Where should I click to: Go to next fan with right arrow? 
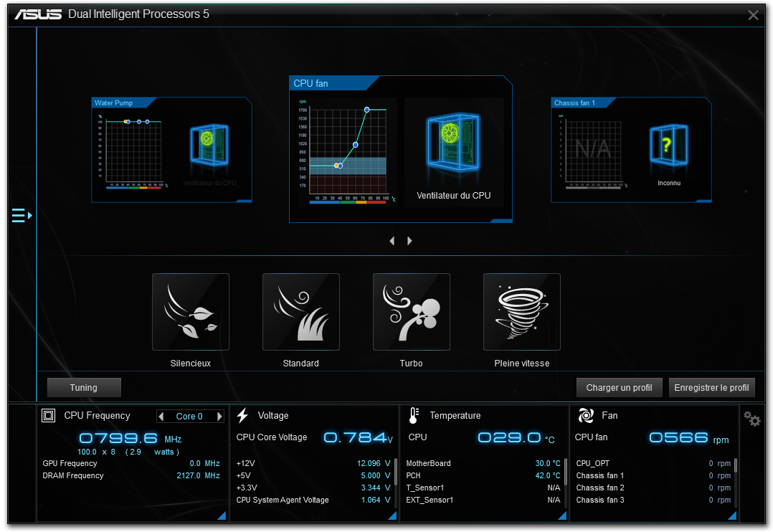coord(409,241)
